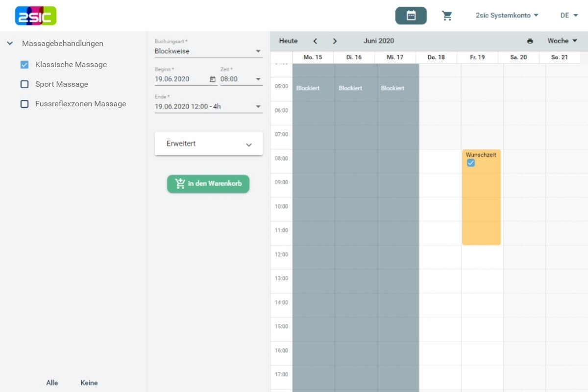
Task: Click in den Warenkorb button
Action: point(208,184)
